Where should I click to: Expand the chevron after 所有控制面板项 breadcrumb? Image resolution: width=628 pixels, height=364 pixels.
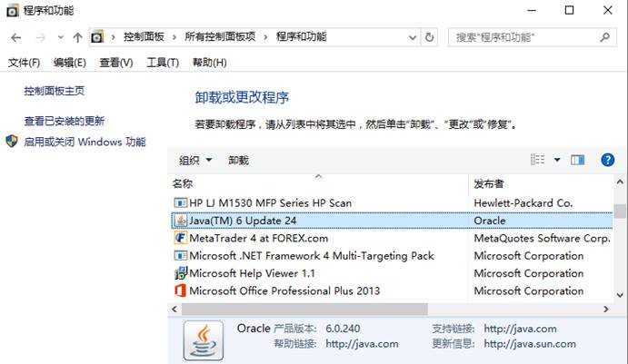(x=265, y=37)
